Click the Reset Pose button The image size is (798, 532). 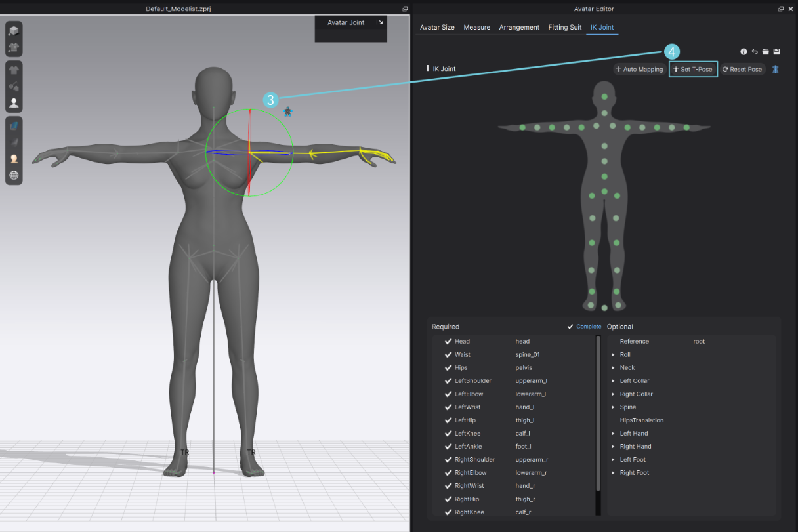[x=742, y=69]
